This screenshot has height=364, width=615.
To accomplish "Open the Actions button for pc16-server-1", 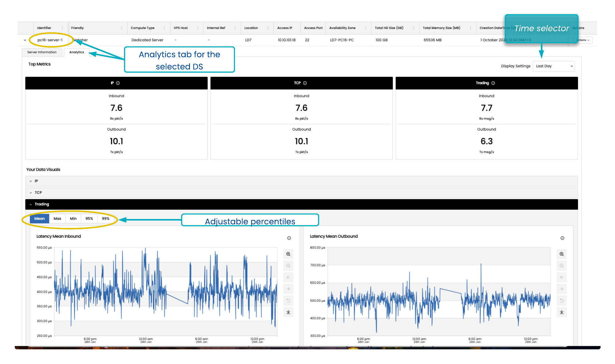I will click(x=583, y=40).
